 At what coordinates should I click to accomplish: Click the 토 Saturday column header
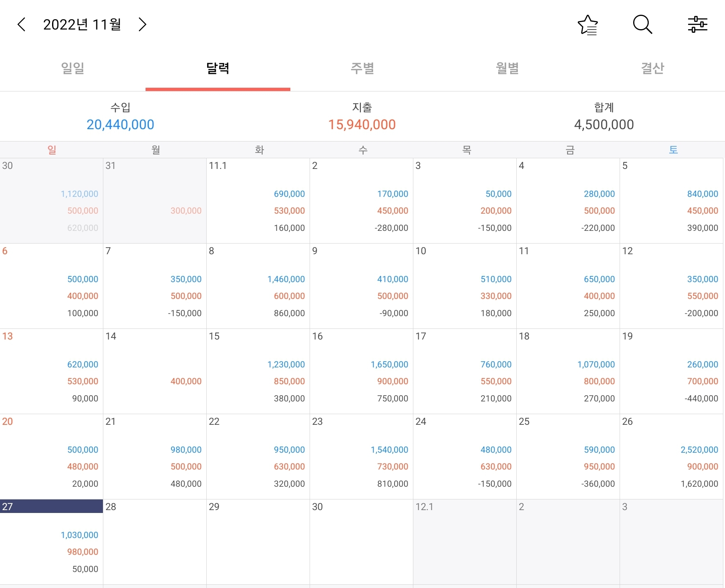(x=673, y=150)
